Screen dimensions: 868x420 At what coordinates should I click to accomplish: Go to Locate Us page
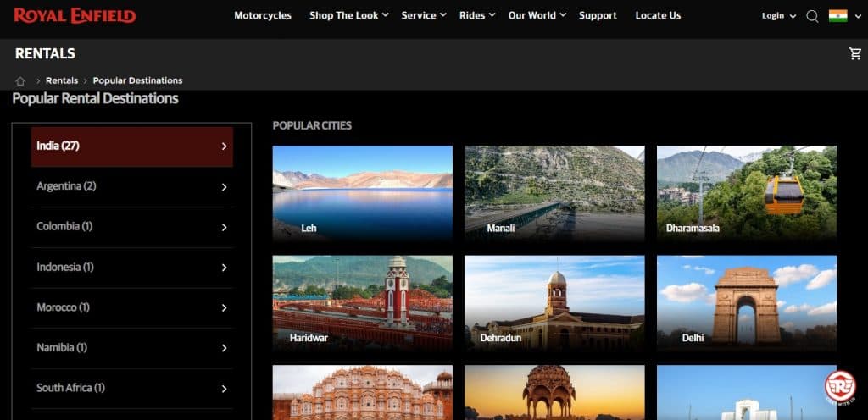(658, 15)
